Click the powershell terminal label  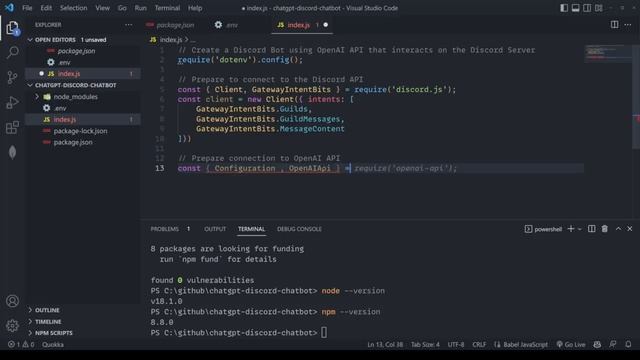pyautogui.click(x=543, y=229)
